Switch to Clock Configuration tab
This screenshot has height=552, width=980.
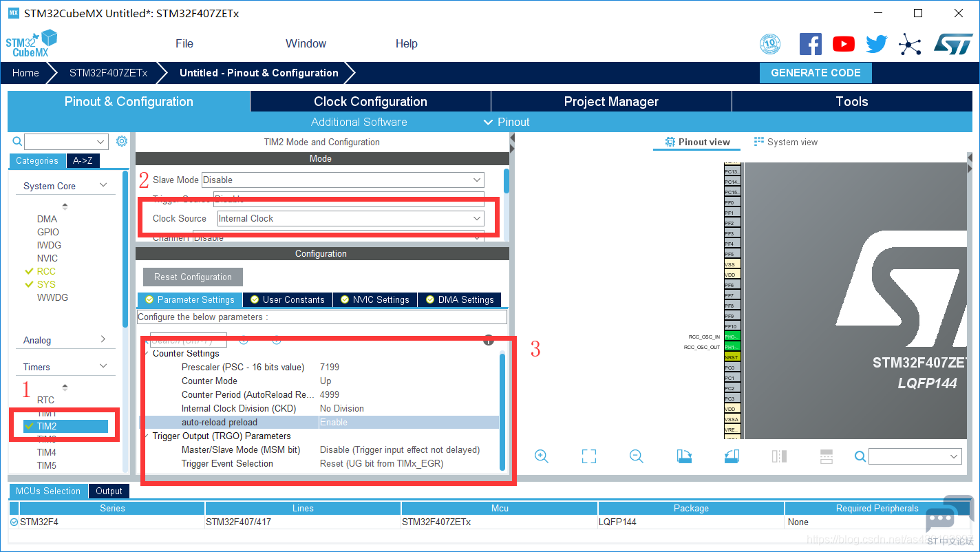[370, 101]
